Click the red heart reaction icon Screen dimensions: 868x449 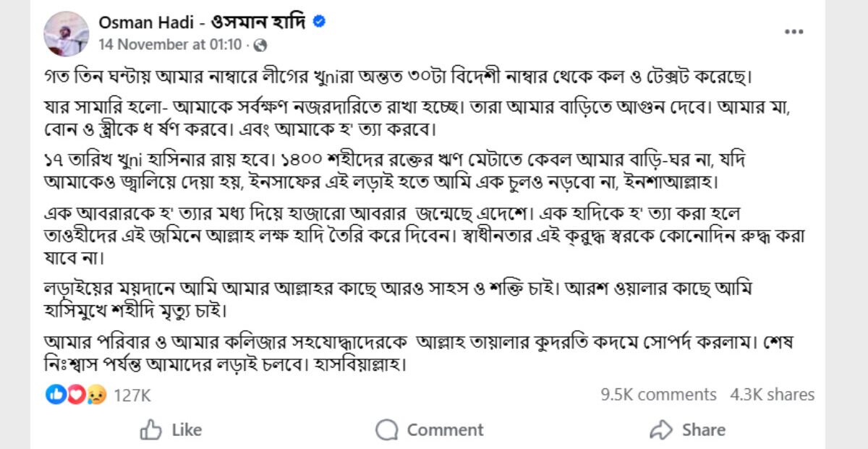pyautogui.click(x=76, y=394)
